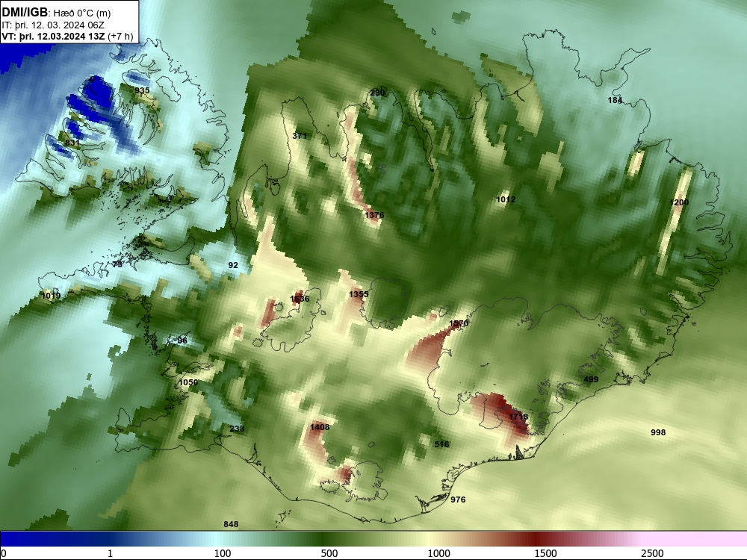Screen dimensions: 747x560
Task: Click the 935 height label in Westfjords
Action: click(x=142, y=90)
